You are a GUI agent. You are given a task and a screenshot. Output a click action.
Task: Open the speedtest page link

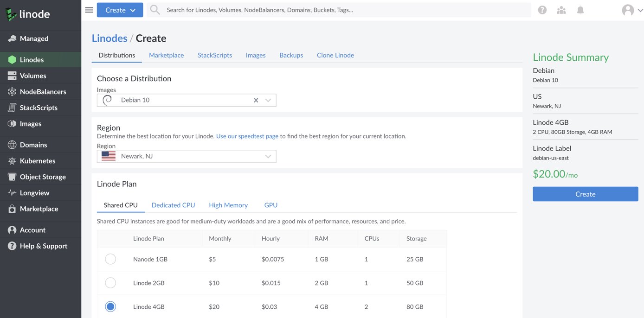tap(247, 136)
